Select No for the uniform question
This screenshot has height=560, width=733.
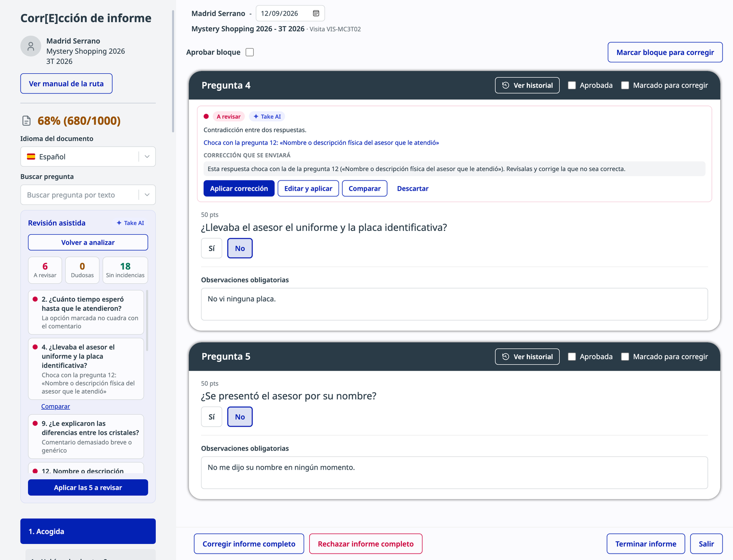point(240,248)
